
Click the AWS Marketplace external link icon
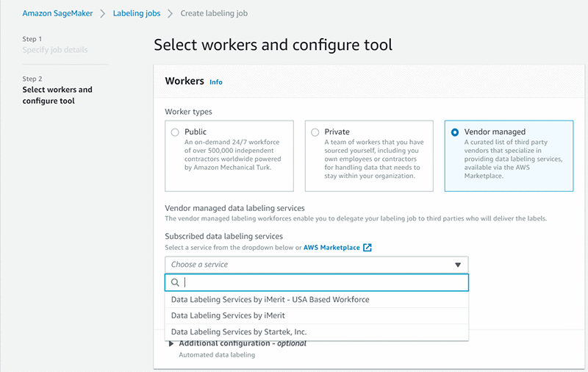(x=367, y=248)
